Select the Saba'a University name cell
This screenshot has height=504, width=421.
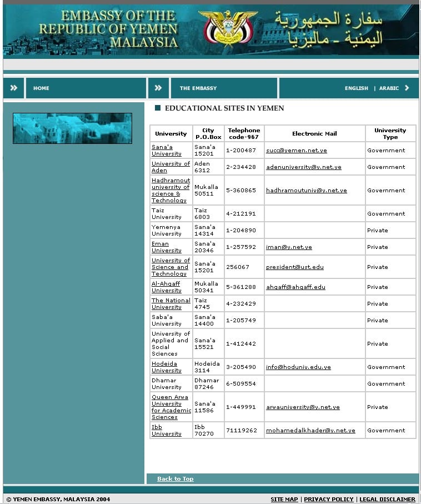[171, 320]
